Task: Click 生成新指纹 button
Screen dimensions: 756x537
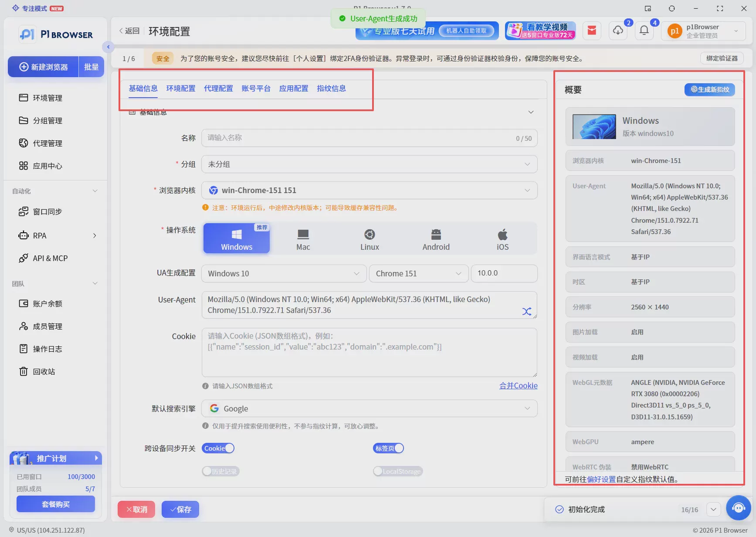Action: pyautogui.click(x=710, y=89)
